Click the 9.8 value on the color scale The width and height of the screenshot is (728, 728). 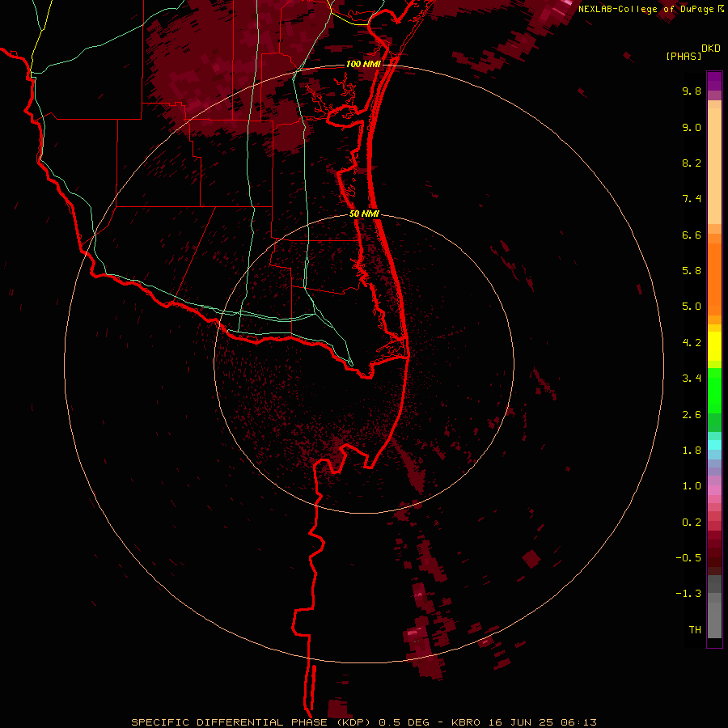pyautogui.click(x=692, y=91)
